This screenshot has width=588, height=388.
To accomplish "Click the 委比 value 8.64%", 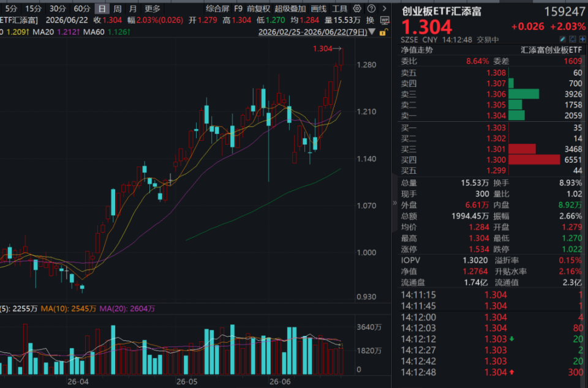I will 477,61.
